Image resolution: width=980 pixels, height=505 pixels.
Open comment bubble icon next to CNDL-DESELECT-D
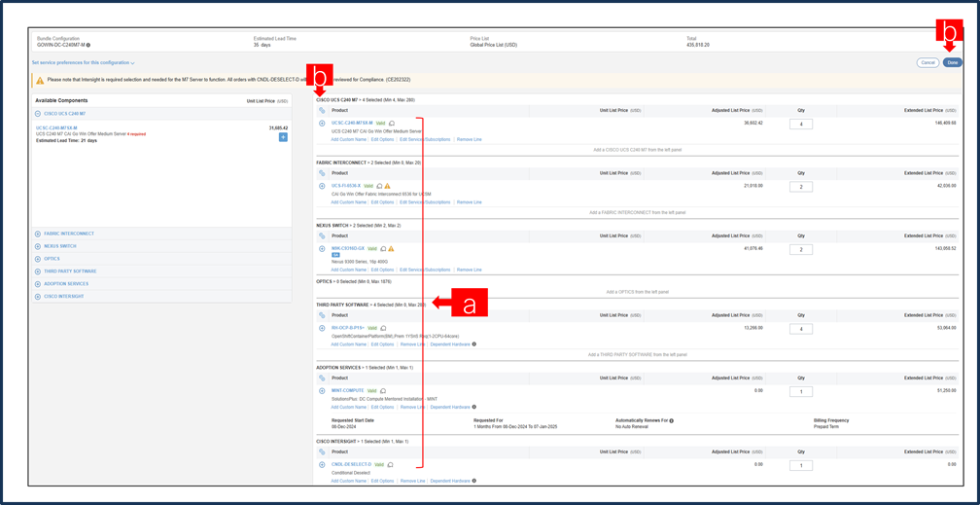click(x=391, y=464)
